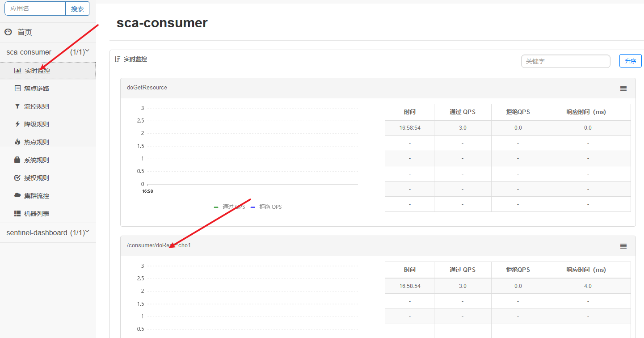
Task: Open 授权规则 via its checkmark icon
Action: click(17, 178)
